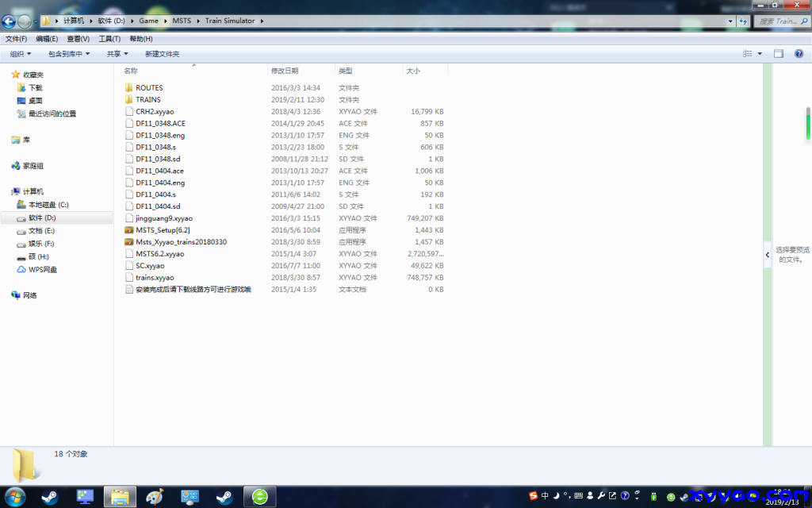Sort files by 修改日期 column header
Image resolution: width=812 pixels, height=508 pixels.
pyautogui.click(x=284, y=71)
